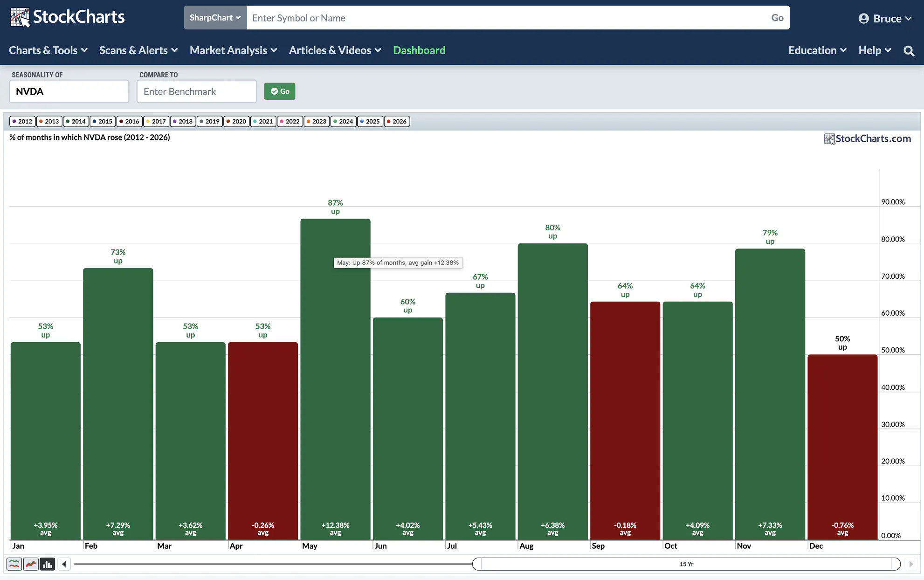Select the histogram bar chart view icon
924x580 pixels.
point(48,564)
